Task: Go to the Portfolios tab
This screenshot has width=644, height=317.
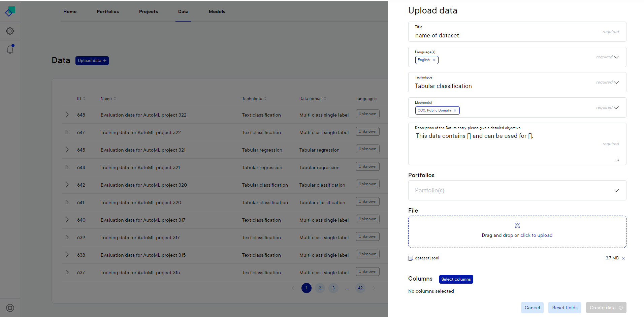Action: [108, 11]
